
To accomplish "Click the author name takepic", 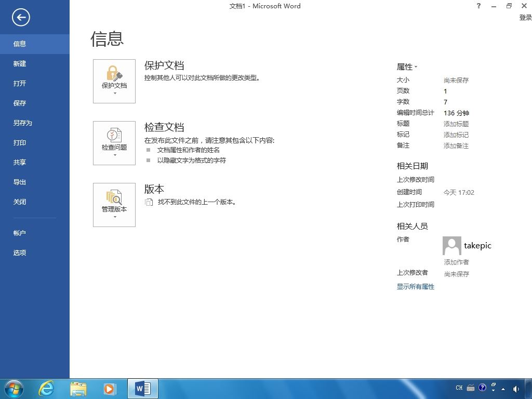I will click(x=478, y=245).
